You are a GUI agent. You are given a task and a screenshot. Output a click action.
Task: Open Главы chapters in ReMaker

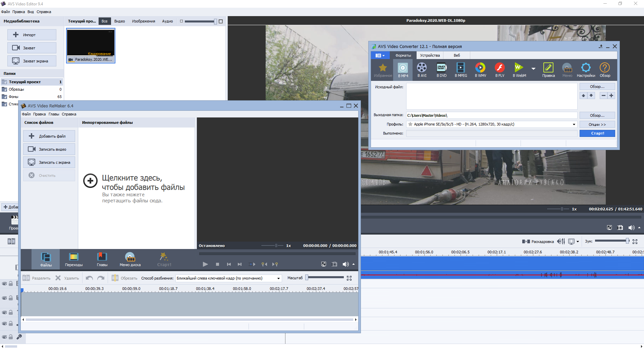(x=102, y=259)
